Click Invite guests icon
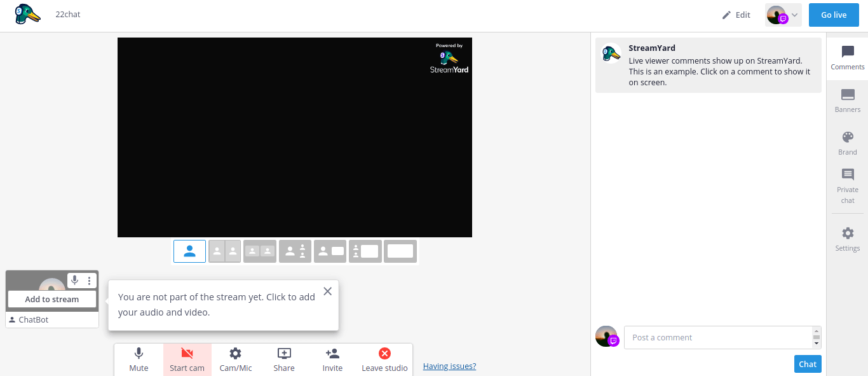868x376 pixels. [332, 359]
